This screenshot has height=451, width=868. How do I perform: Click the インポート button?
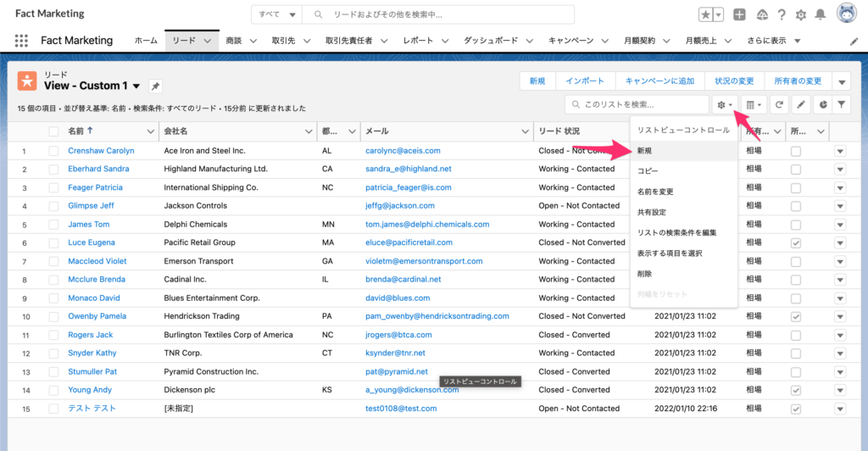coord(585,81)
